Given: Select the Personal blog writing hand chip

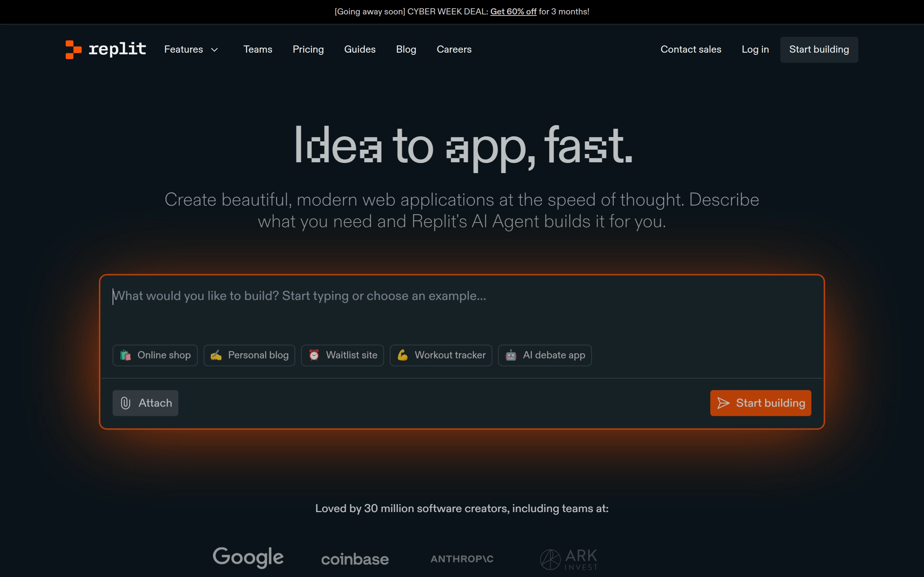Looking at the screenshot, I should click(x=249, y=355).
